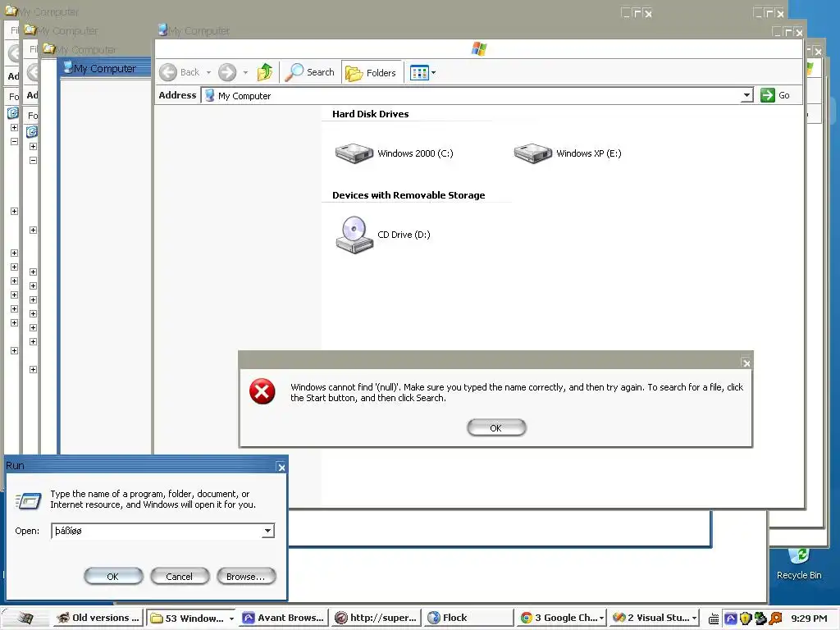Click the Run dialog's program icon
The height and width of the screenshot is (630, 840).
[29, 501]
